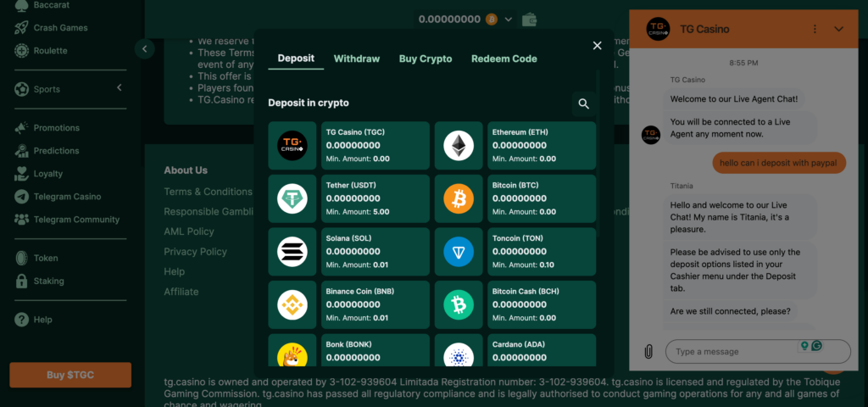Click the chat message 'hello can i deposit with paypal'
The image size is (868, 407).
pos(779,163)
